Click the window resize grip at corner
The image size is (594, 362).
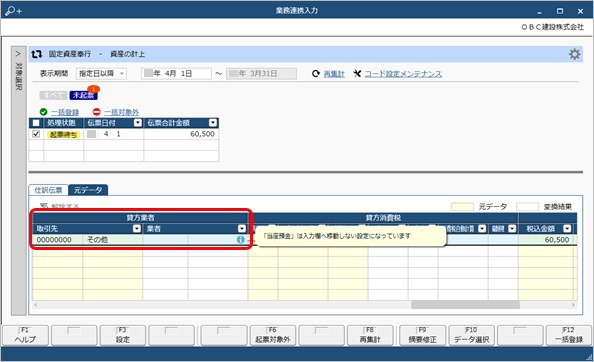click(588, 357)
